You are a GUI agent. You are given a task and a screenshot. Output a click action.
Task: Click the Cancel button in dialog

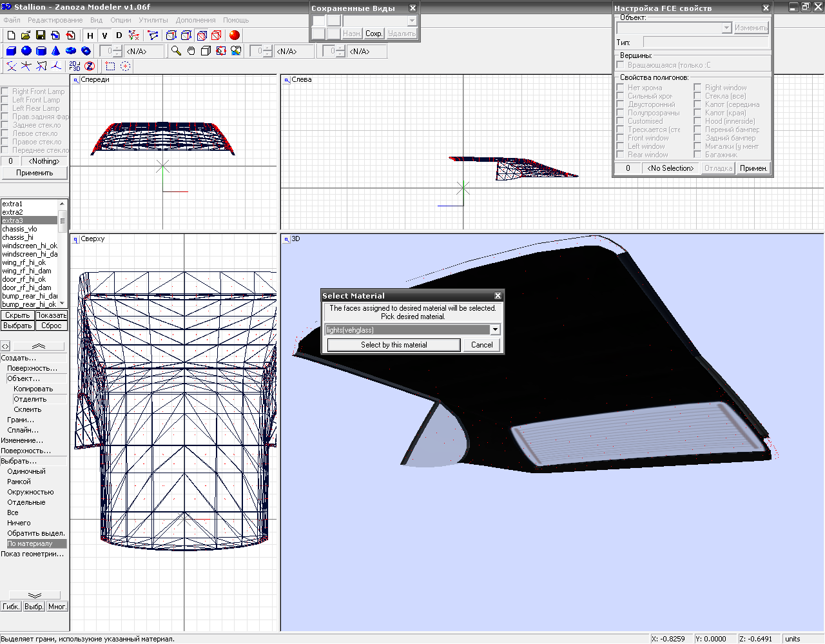tap(481, 345)
